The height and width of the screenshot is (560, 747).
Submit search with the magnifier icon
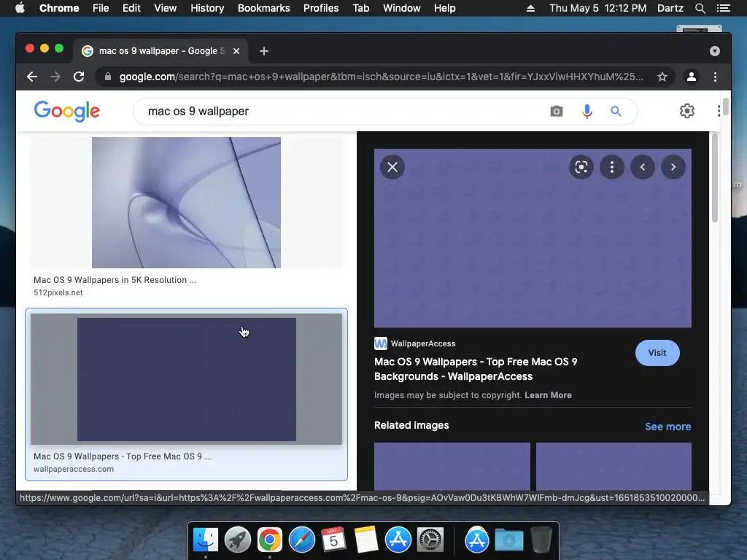click(x=616, y=112)
